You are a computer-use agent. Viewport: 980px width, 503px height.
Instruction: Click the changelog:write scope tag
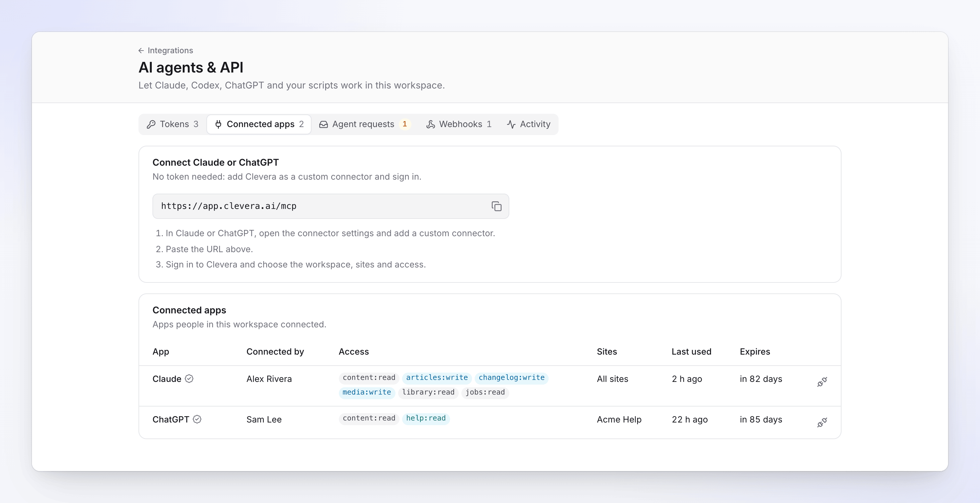pyautogui.click(x=511, y=378)
